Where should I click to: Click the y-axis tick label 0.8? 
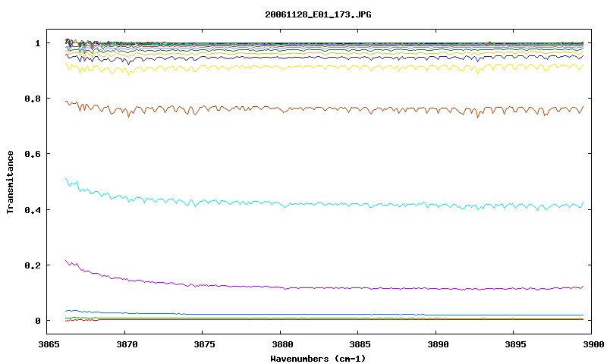33,99
